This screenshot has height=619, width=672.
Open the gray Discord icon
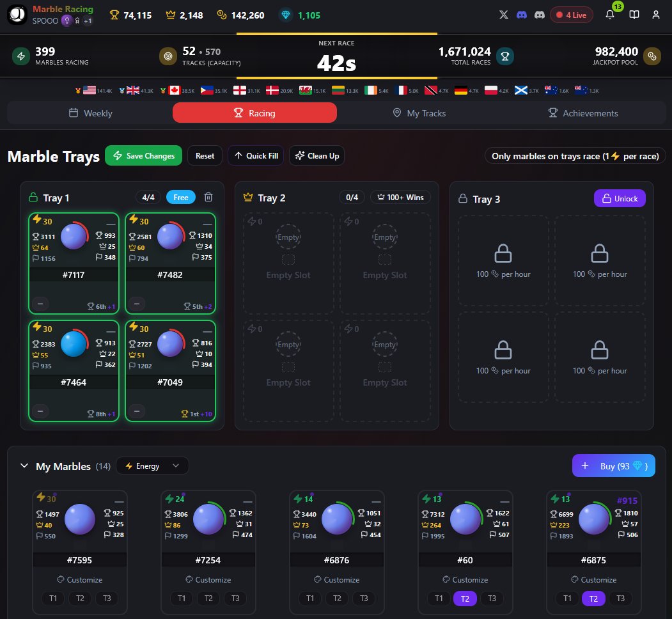[x=540, y=15]
